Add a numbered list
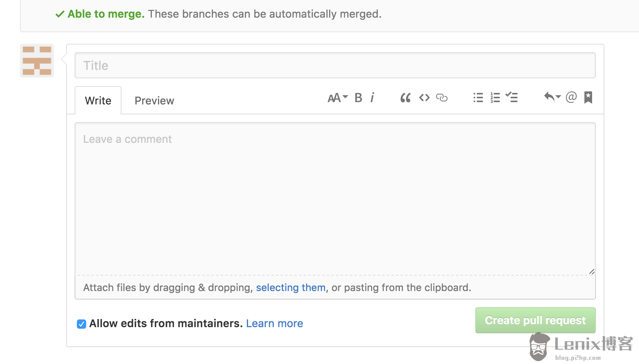The width and height of the screenshot is (639, 364). [x=495, y=98]
